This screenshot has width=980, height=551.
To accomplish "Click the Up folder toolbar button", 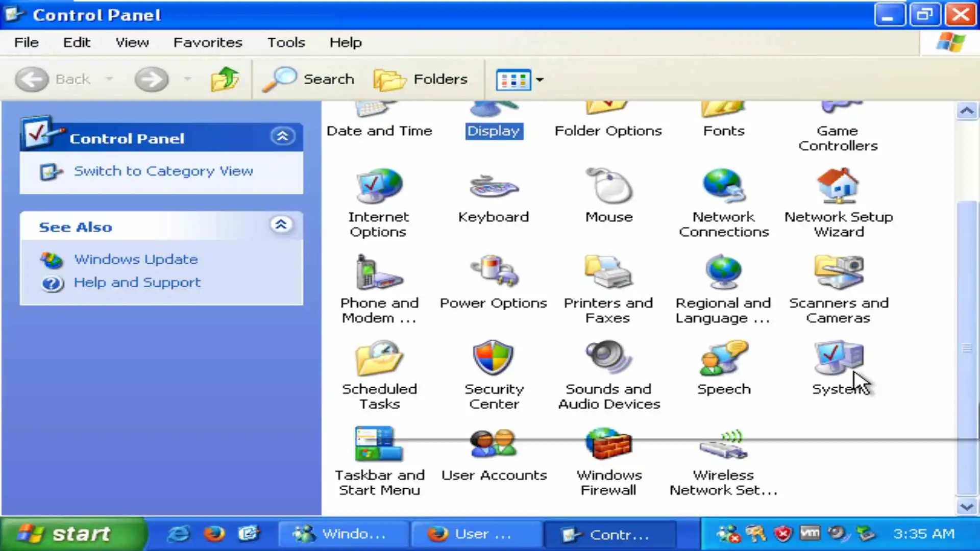I will [x=225, y=79].
